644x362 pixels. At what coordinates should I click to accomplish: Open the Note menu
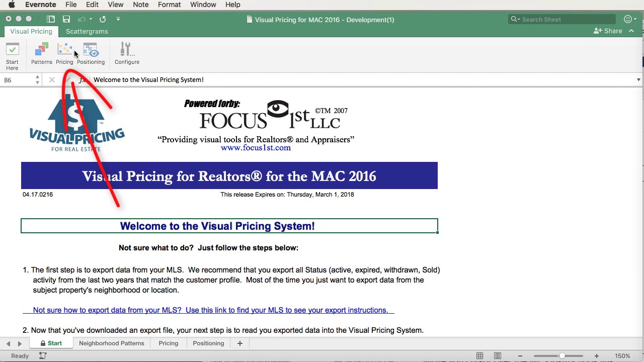pos(140,5)
